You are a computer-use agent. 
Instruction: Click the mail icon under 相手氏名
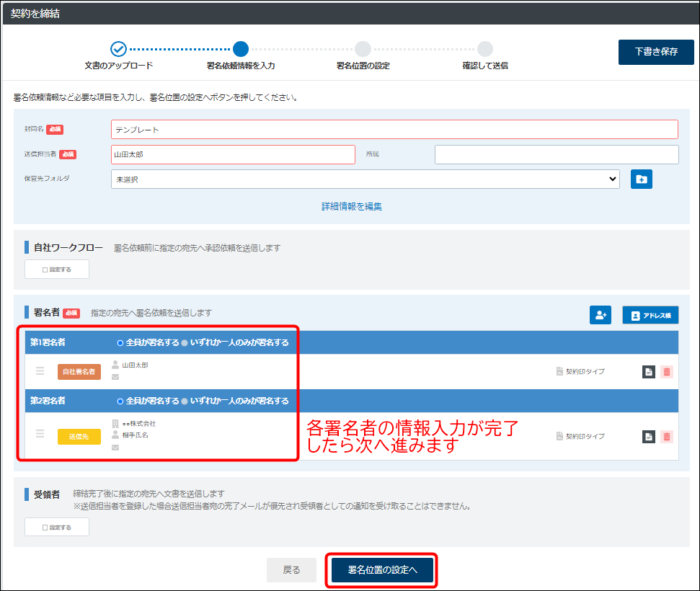(x=115, y=448)
